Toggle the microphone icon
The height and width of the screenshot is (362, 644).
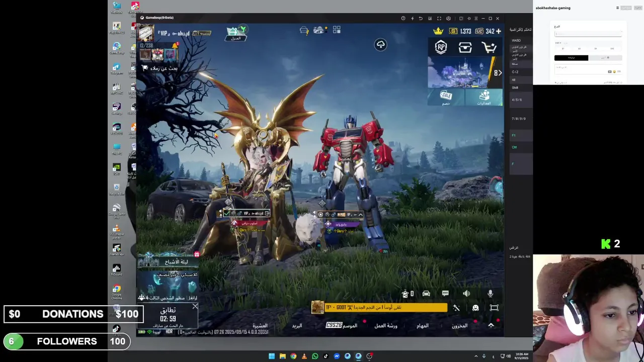(491, 294)
